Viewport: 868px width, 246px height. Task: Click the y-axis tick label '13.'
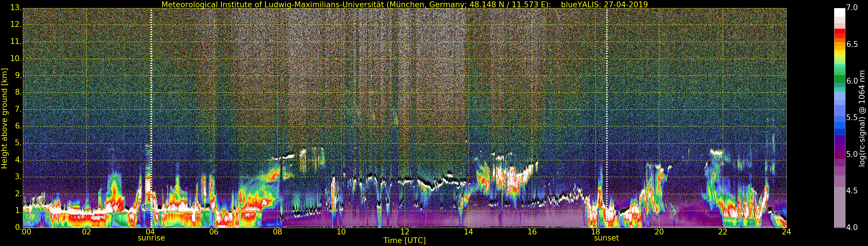tap(16, 8)
